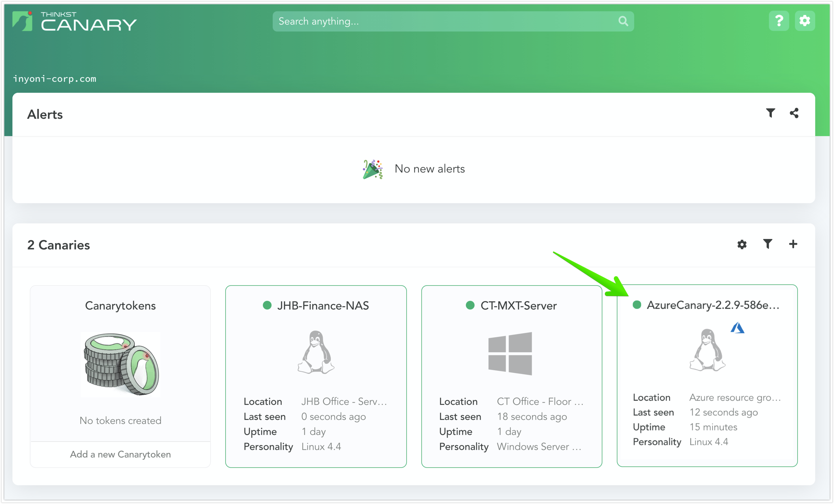Open the help question mark icon
The image size is (834, 504).
point(779,21)
